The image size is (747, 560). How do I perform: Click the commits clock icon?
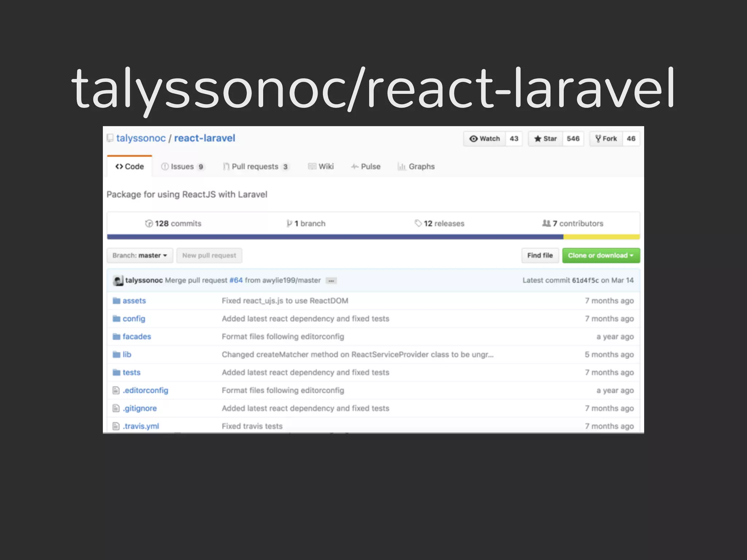149,223
